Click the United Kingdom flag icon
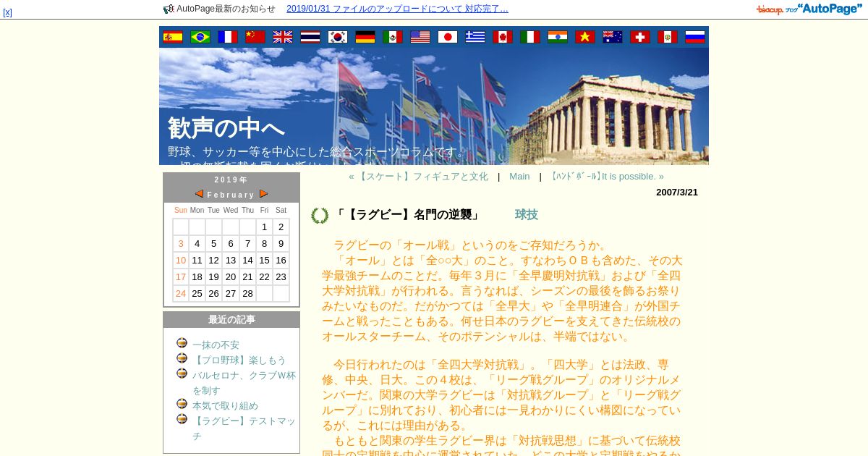The width and height of the screenshot is (868, 456). click(283, 37)
